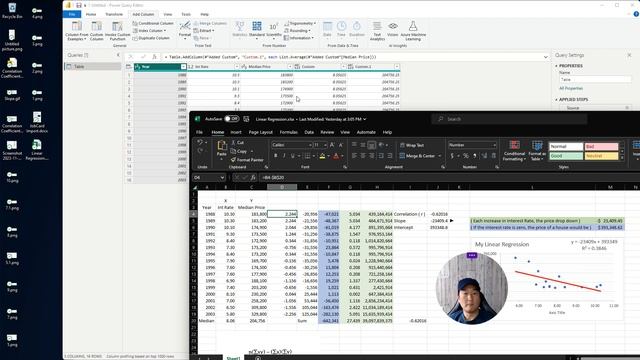Click Conditional Column in Power Query ribbon
Image resolution: width=640 pixels, height=360 pixels.
pos(153,23)
